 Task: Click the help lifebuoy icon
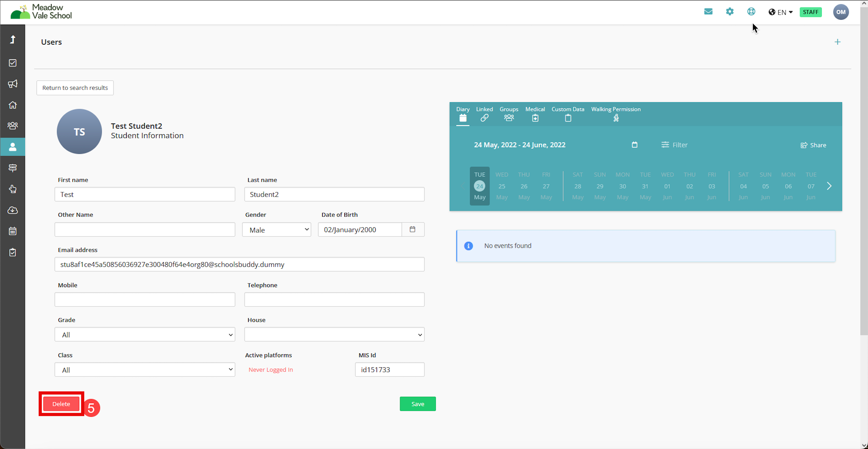pos(751,12)
